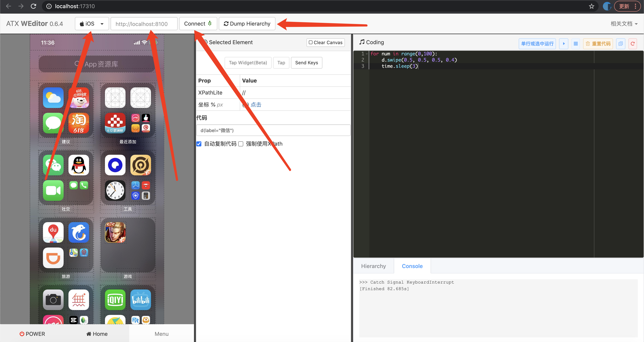Image resolution: width=644 pixels, height=342 pixels.
Task: Tap the Taobao 618 app icon
Action: [79, 123]
